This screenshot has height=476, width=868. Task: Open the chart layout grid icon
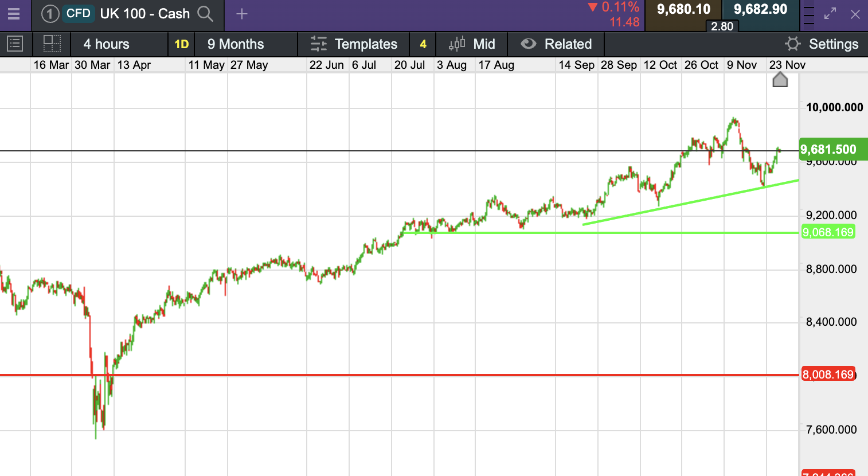52,44
